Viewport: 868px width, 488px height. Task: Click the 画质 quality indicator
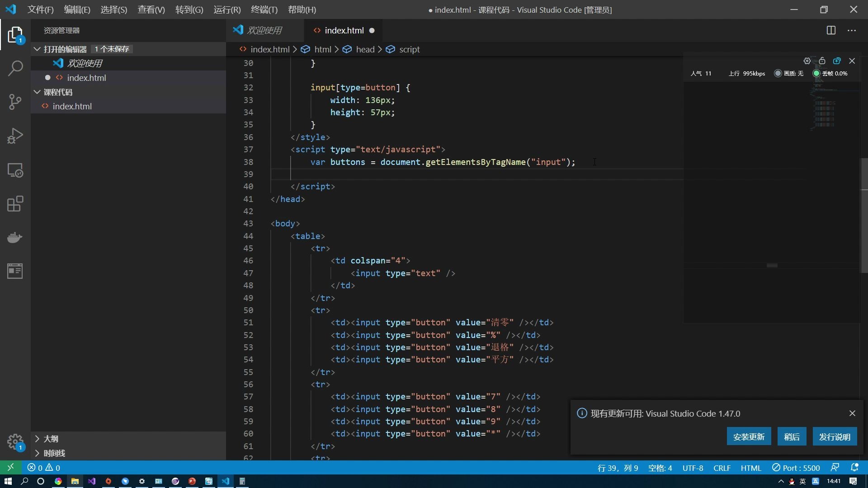pyautogui.click(x=789, y=73)
